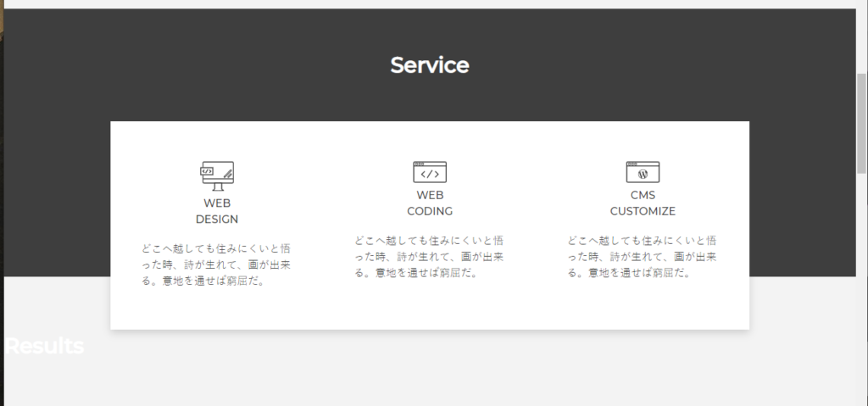The image size is (868, 406).
Task: Click the stand of the Web Design monitor icon
Action: tap(218, 187)
